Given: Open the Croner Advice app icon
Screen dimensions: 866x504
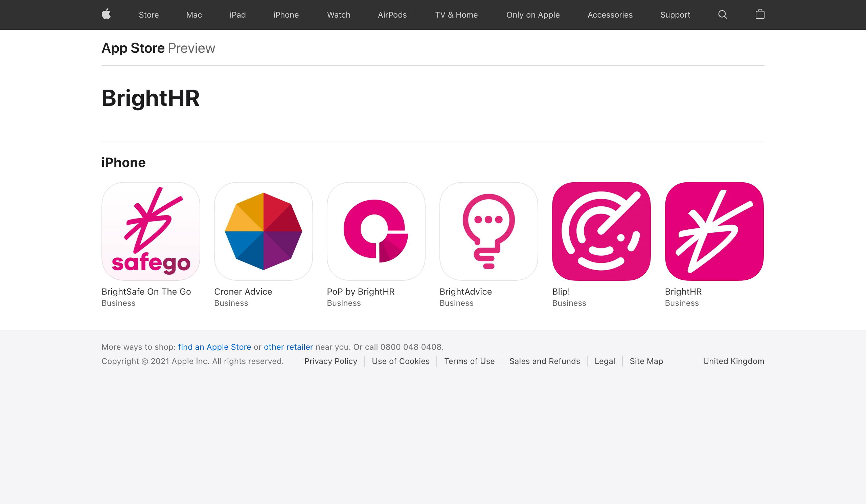Looking at the screenshot, I should tap(264, 231).
